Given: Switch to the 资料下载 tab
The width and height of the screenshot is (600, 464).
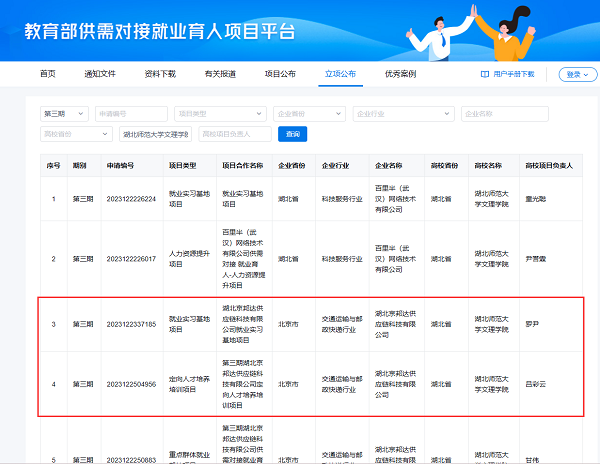Looking at the screenshot, I should [160, 74].
